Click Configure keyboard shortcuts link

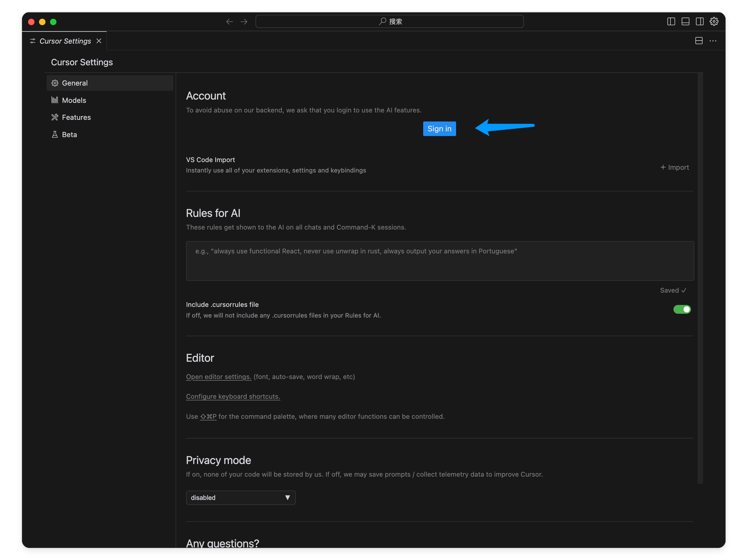(233, 396)
